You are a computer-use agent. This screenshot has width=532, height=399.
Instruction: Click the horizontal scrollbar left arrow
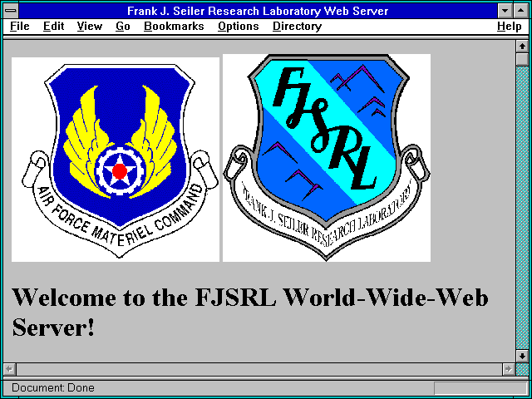pyautogui.click(x=10, y=369)
